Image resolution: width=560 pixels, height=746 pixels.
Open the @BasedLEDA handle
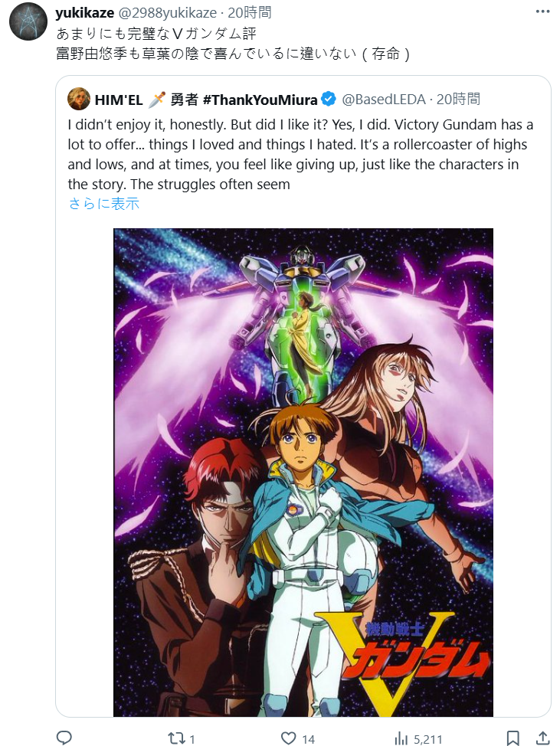pyautogui.click(x=384, y=99)
